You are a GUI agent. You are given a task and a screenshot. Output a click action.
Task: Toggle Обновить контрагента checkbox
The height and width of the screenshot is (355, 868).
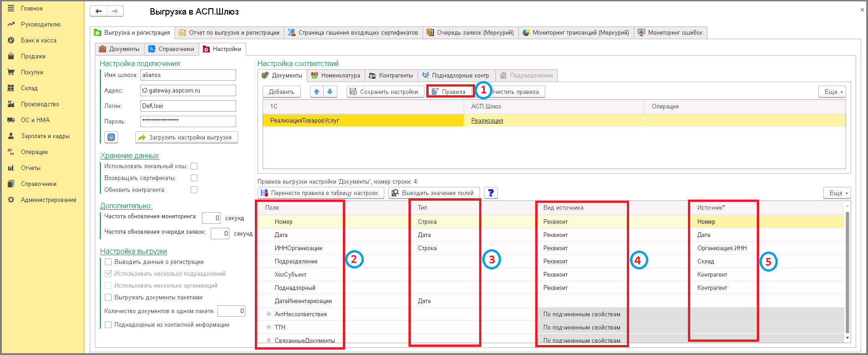coord(194,190)
